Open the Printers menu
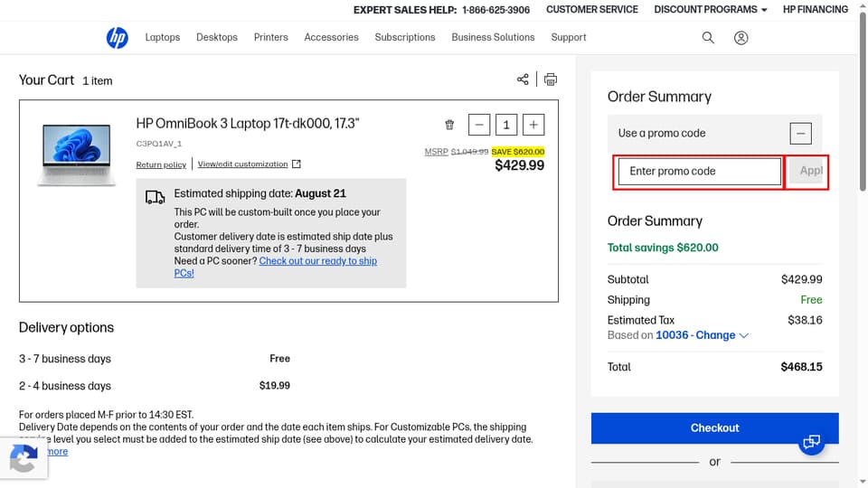868x488 pixels. click(270, 37)
